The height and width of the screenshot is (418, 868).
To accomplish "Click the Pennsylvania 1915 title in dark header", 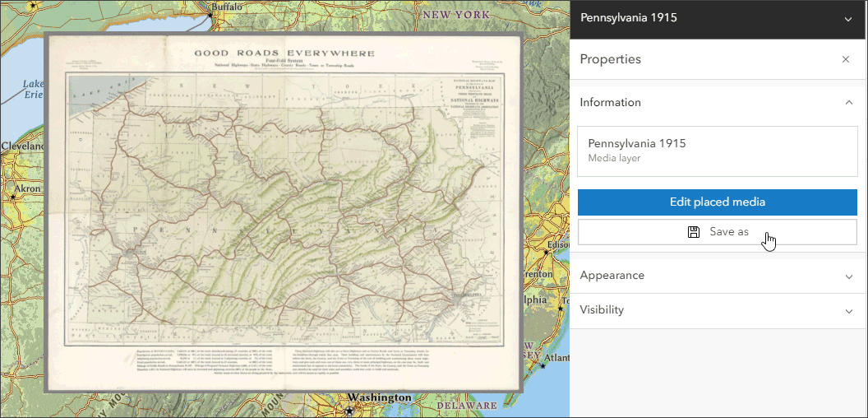I will pos(628,18).
